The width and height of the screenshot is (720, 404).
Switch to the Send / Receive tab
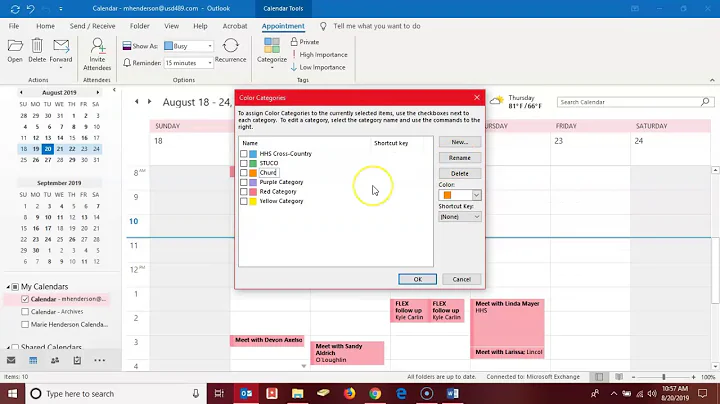pos(92,26)
